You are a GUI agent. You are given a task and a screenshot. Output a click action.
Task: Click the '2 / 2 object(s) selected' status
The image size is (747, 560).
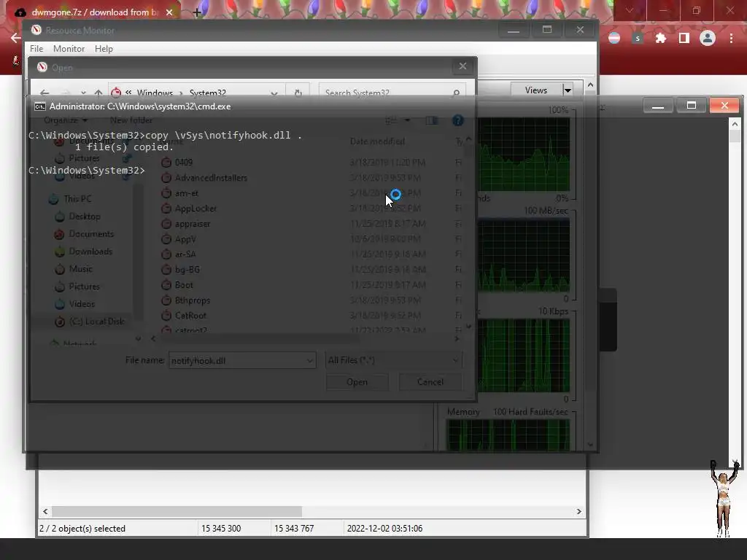click(82, 529)
